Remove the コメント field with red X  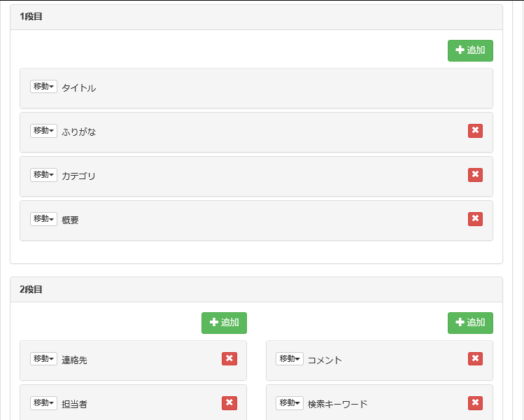pos(475,359)
